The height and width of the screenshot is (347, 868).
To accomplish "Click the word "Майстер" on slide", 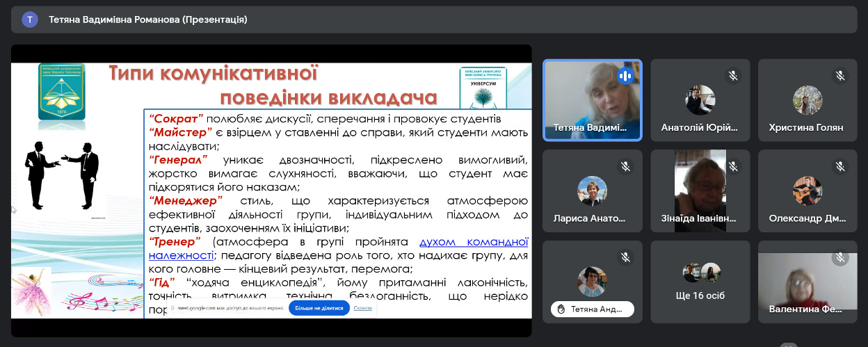I will (180, 132).
